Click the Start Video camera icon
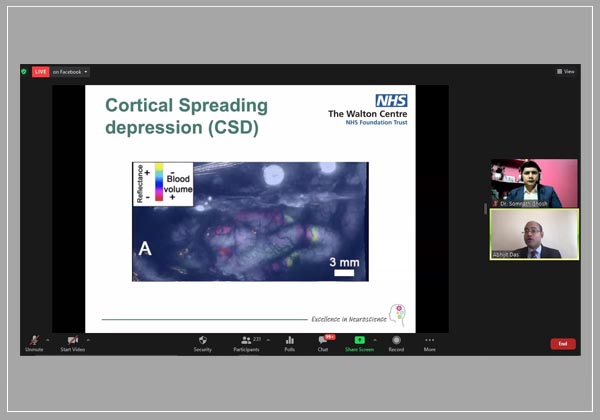The image size is (600, 420). click(73, 341)
